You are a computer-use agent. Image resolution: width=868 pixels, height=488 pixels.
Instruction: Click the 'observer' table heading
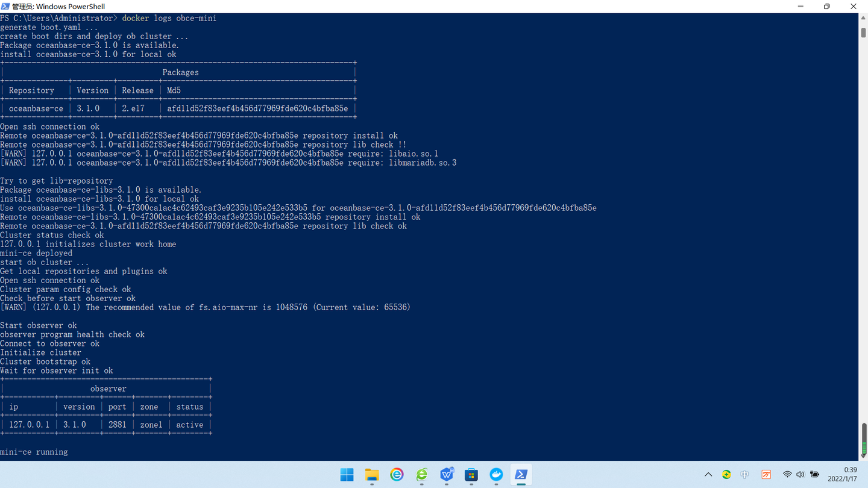pyautogui.click(x=108, y=389)
